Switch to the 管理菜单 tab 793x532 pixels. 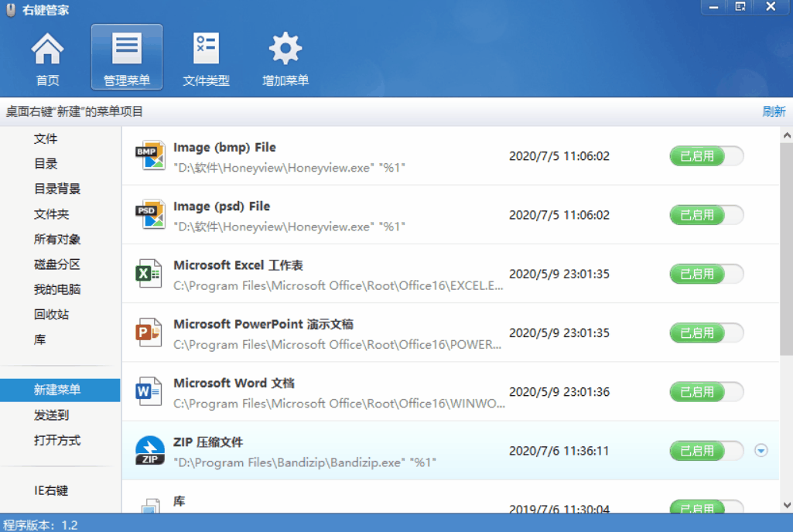tap(126, 56)
